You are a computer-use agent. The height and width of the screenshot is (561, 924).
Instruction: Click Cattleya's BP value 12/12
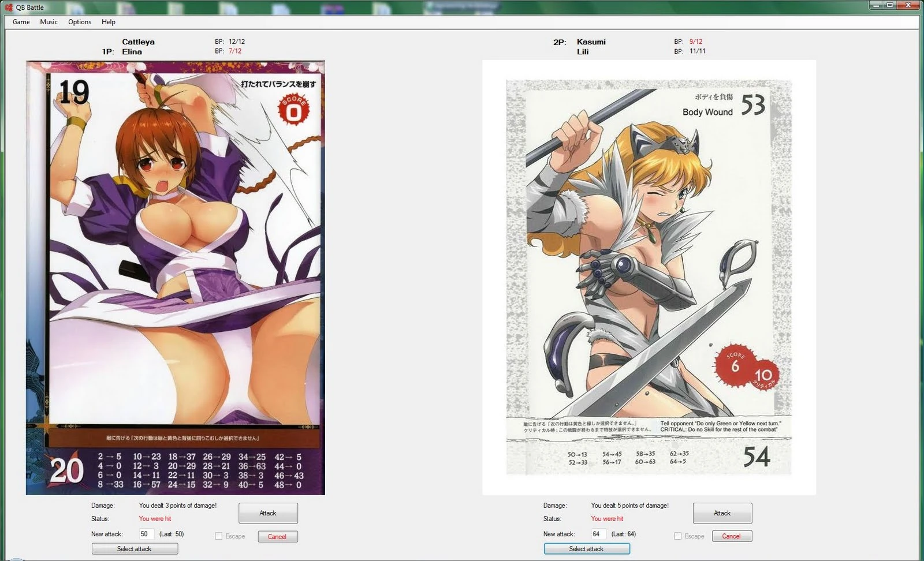[x=237, y=42]
